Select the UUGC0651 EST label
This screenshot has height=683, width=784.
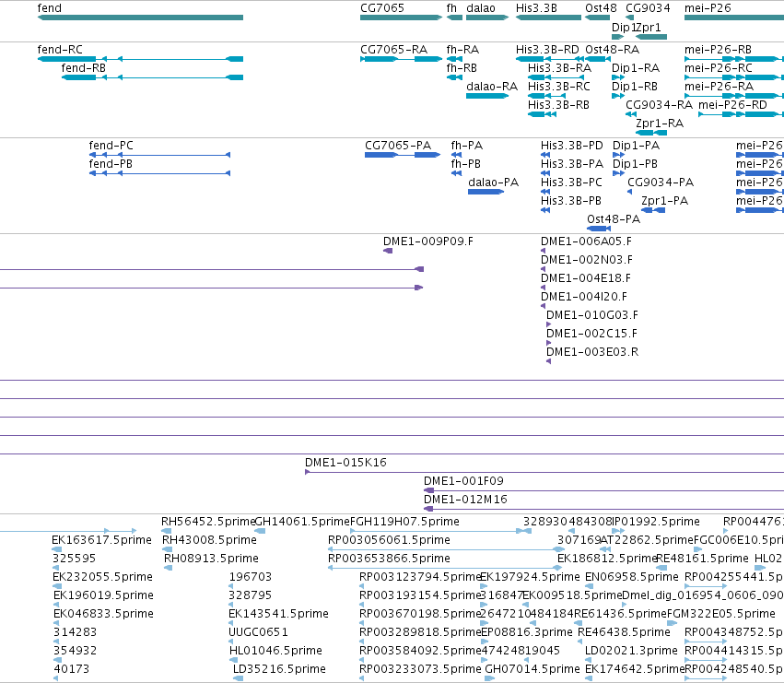coord(258,632)
